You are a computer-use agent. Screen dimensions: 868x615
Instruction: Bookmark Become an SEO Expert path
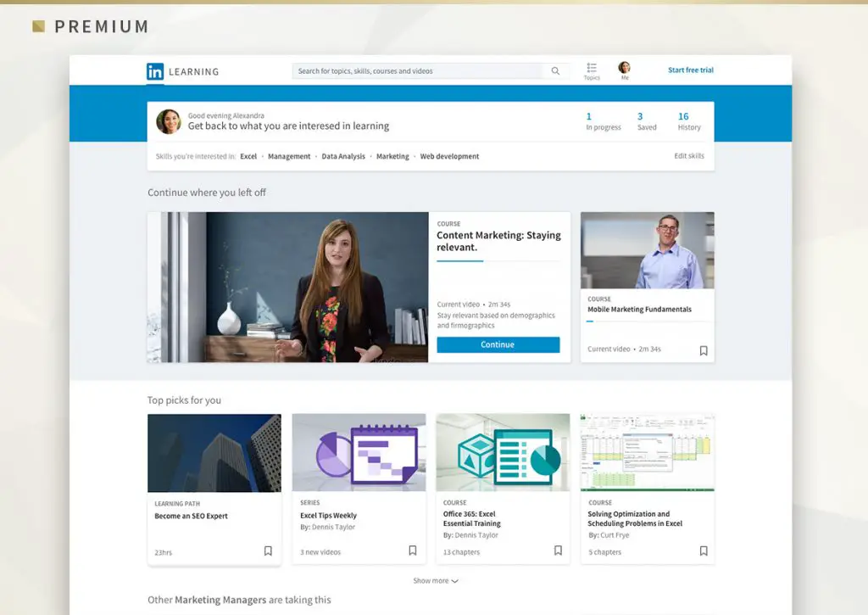pyautogui.click(x=268, y=551)
